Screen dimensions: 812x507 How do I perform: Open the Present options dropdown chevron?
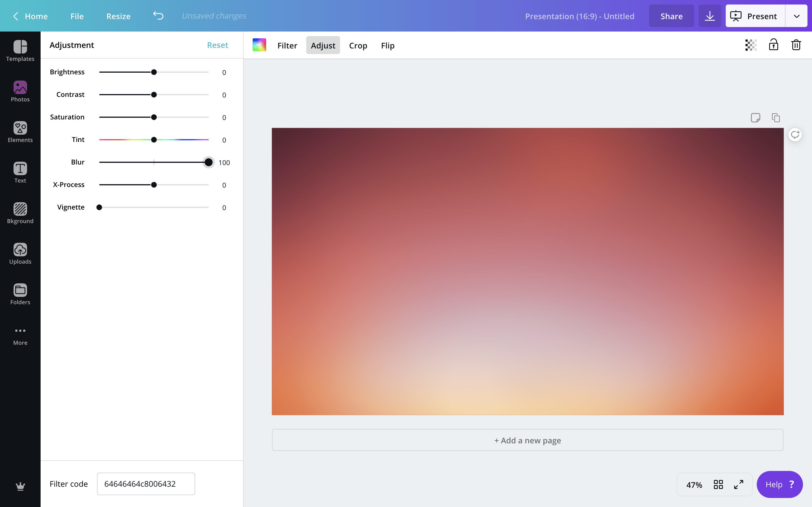(796, 15)
